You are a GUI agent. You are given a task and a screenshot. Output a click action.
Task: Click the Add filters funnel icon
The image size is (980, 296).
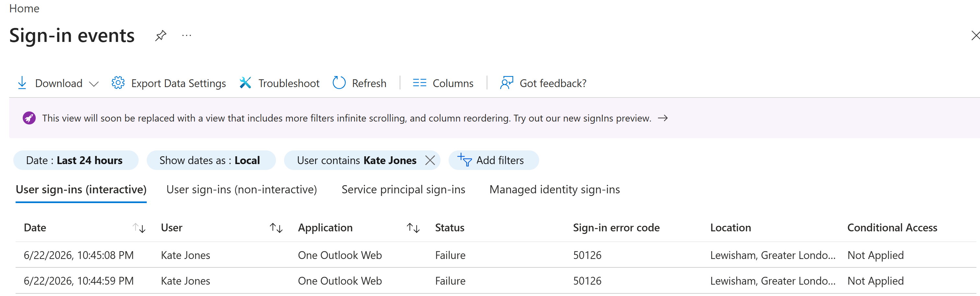465,160
